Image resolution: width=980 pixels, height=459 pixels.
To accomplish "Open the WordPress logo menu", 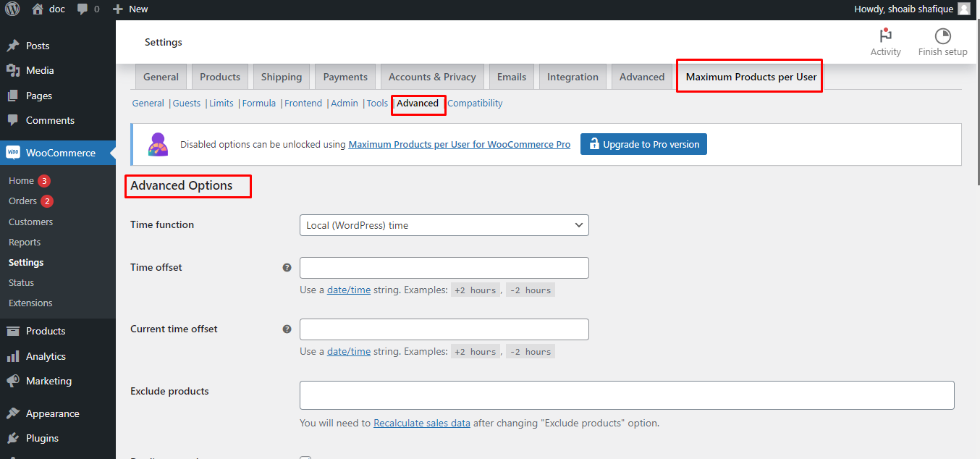I will click(x=12, y=9).
